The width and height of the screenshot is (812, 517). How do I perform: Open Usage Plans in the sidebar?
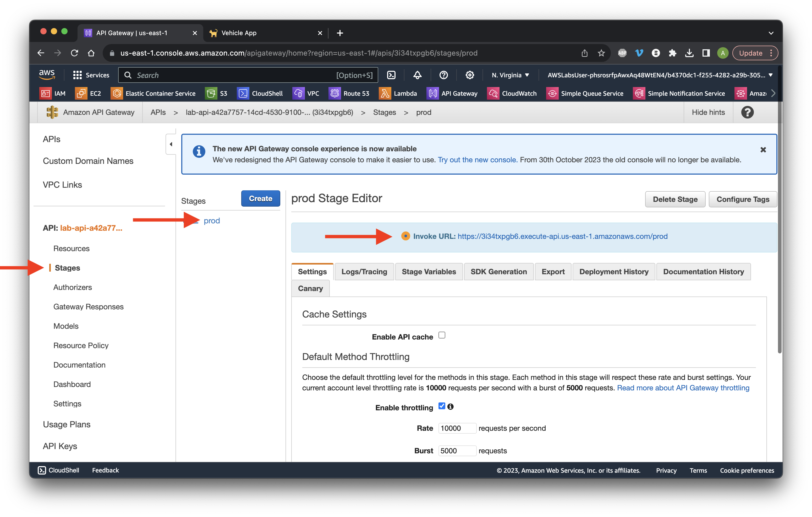[x=67, y=424]
